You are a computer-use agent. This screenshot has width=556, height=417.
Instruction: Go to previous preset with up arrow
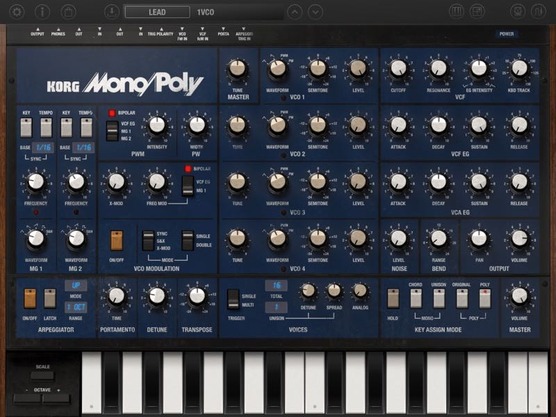(295, 12)
